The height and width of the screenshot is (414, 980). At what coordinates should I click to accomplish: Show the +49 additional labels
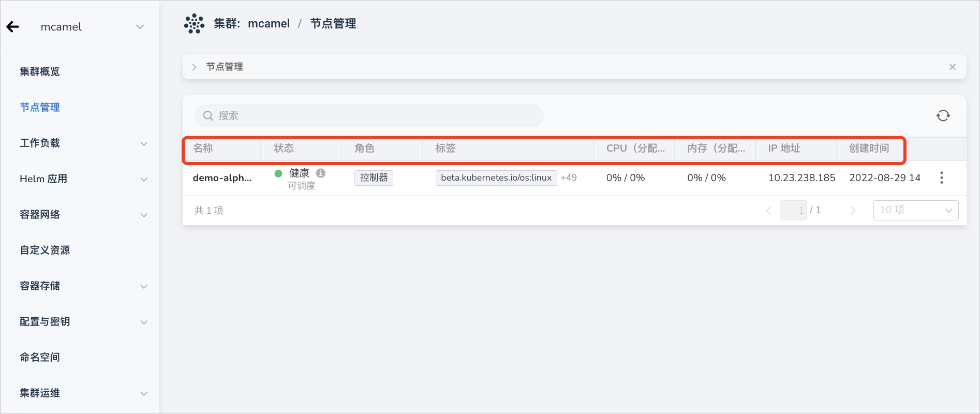(x=569, y=178)
